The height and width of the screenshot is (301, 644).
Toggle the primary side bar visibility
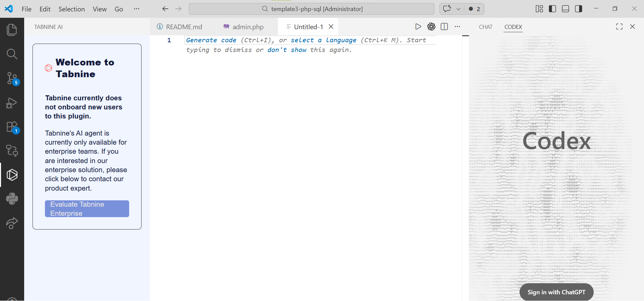[552, 9]
